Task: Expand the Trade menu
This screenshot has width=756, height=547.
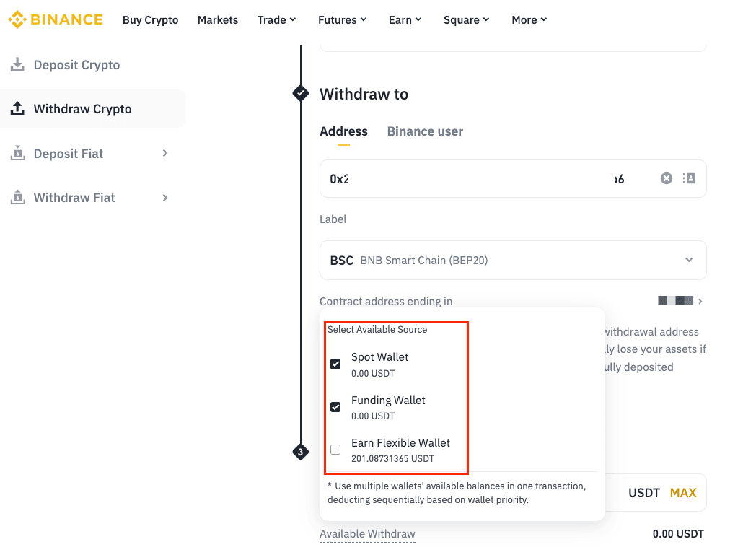Action: 276,19
